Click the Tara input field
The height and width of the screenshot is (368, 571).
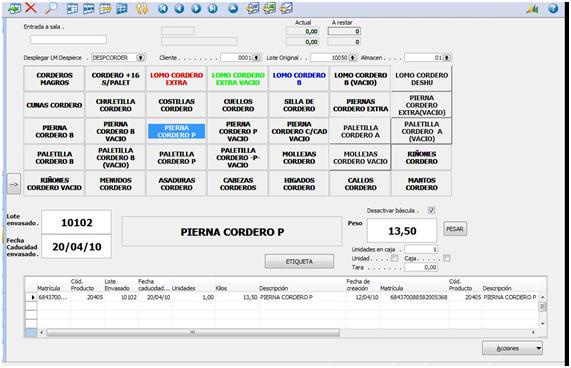coord(421,267)
